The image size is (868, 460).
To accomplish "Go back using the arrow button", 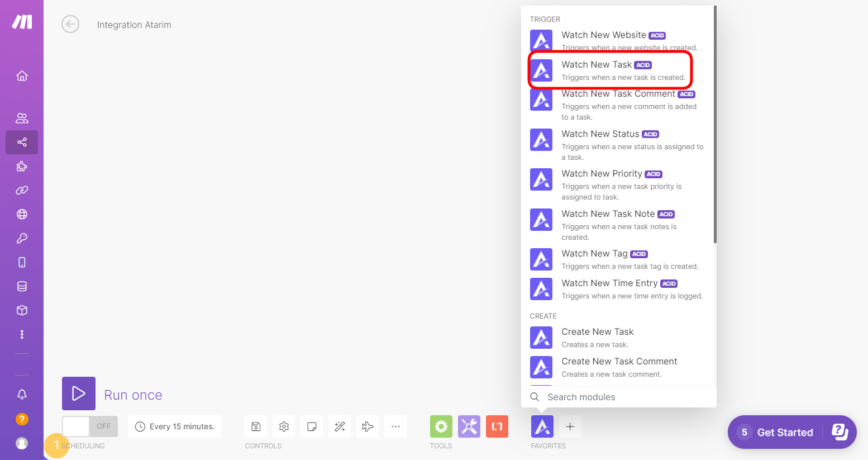I will pyautogui.click(x=70, y=24).
